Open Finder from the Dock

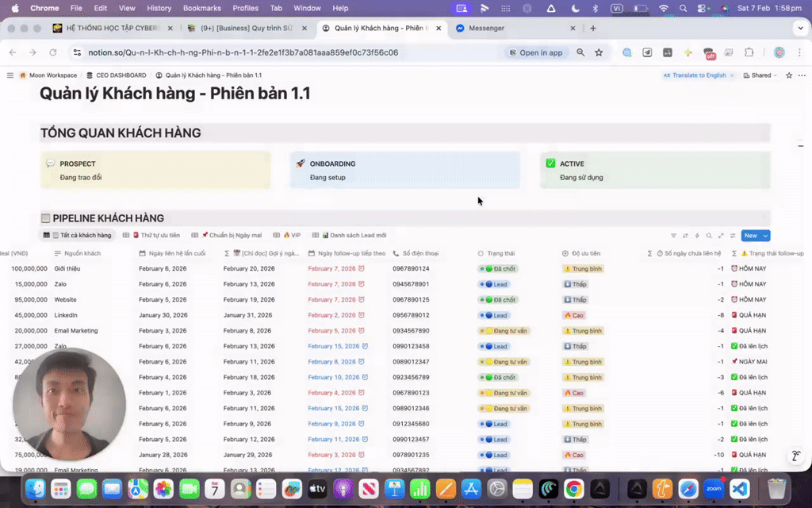35,488
